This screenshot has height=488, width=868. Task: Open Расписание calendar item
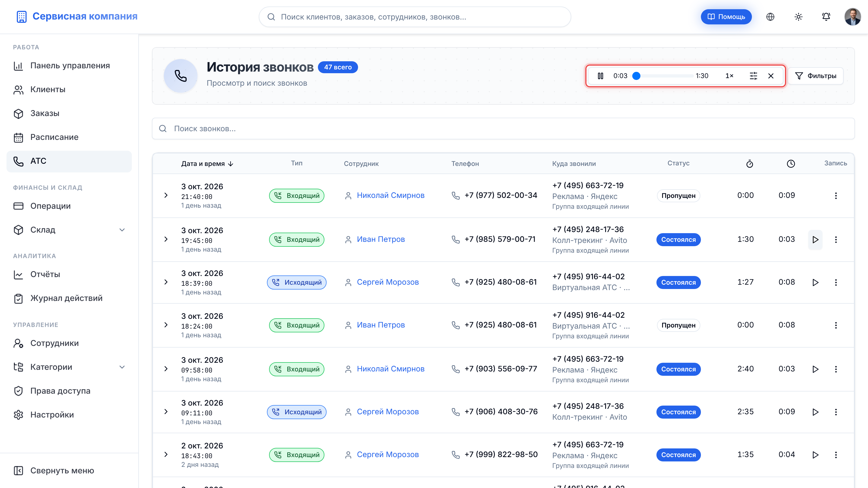(69, 137)
